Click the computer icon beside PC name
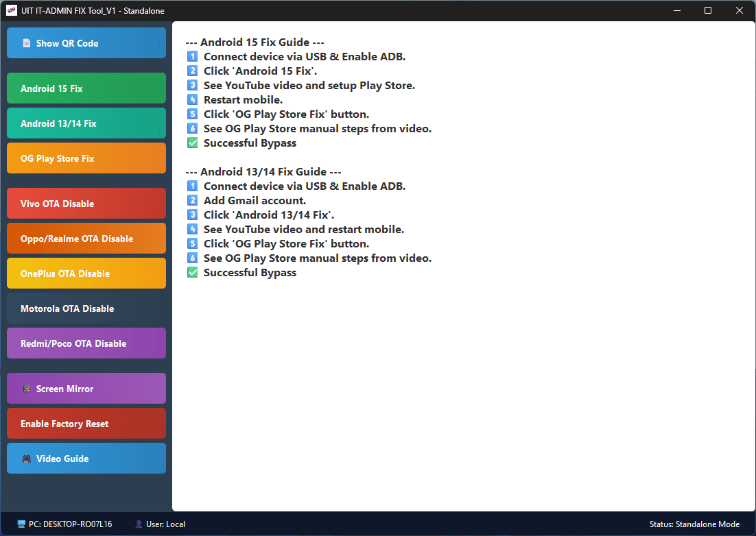 [x=21, y=524]
